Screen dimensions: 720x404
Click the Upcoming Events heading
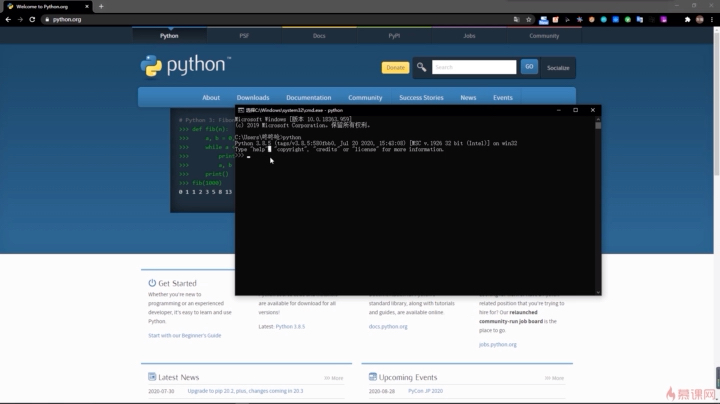click(x=408, y=377)
